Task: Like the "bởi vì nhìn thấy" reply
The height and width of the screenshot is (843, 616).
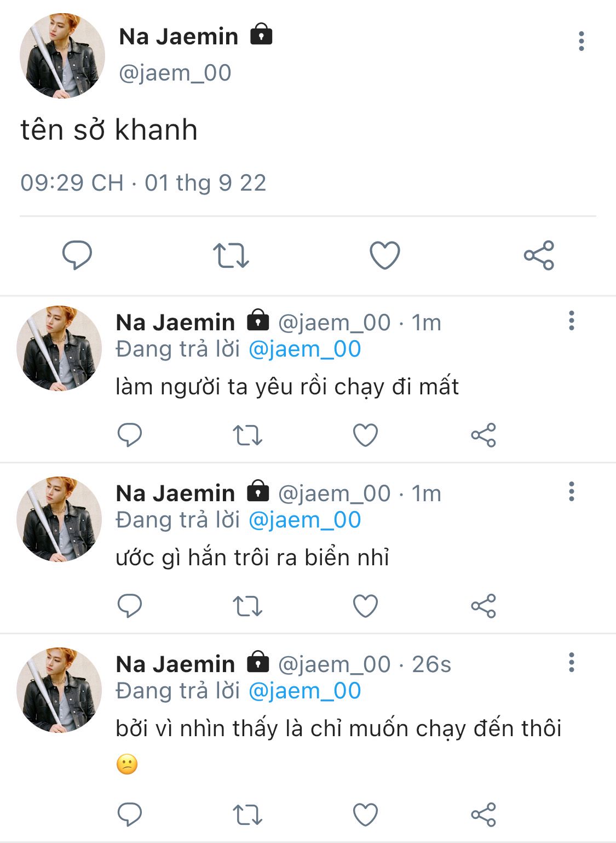Action: pyautogui.click(x=365, y=815)
